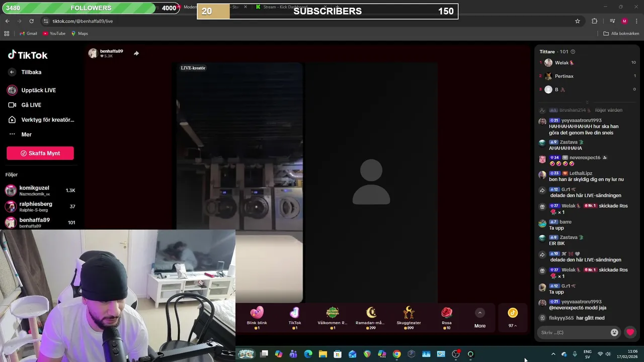Viewport: 644px width, 362px height.
Task: Open the Alla bokmärken folder
Action: coord(621,34)
